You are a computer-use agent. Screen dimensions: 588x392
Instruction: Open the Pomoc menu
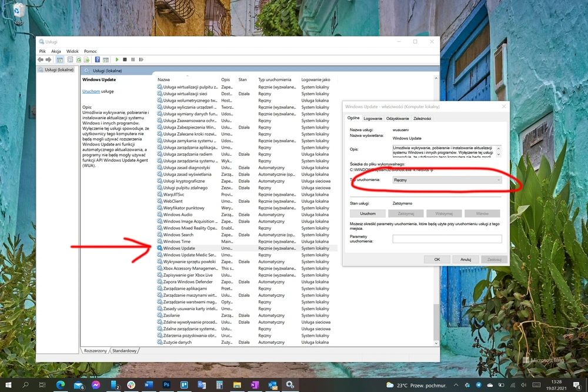(91, 51)
